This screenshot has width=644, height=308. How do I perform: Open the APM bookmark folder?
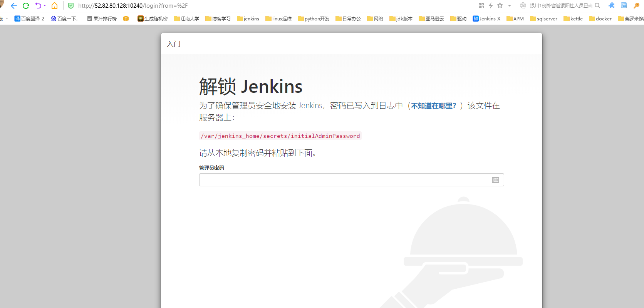(x=515, y=18)
